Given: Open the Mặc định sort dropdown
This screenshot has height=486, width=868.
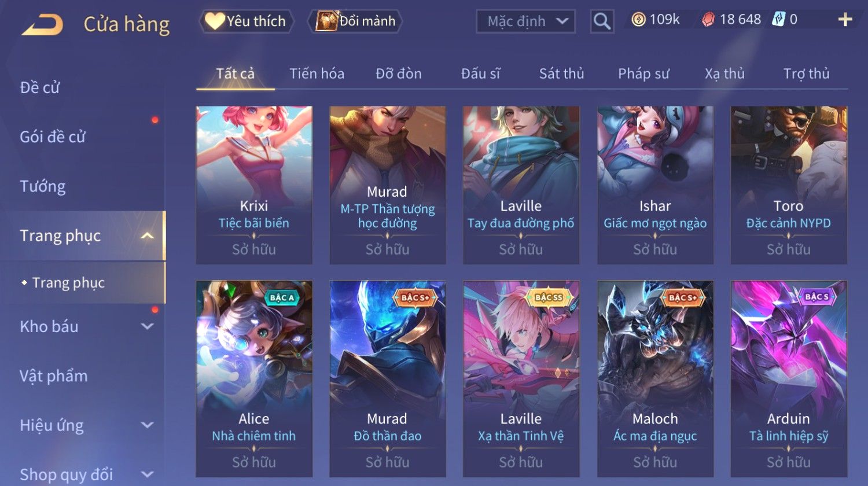Looking at the screenshot, I should 526,21.
